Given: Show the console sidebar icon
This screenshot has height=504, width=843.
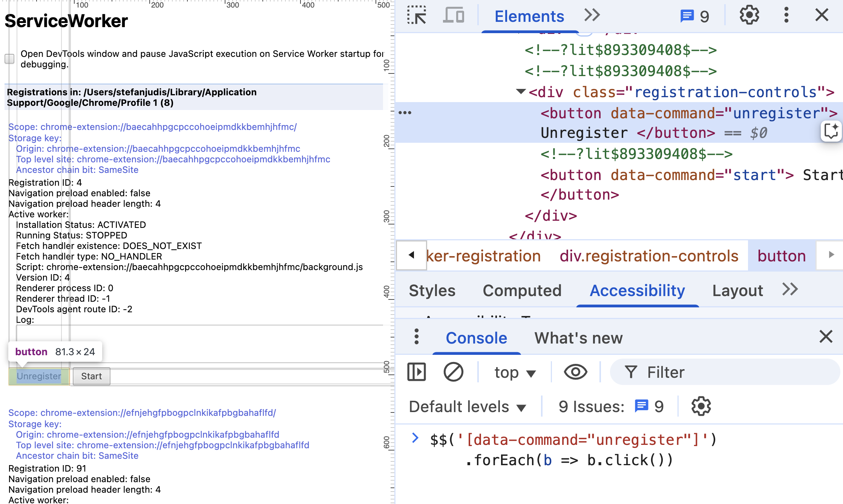Looking at the screenshot, I should coord(417,372).
